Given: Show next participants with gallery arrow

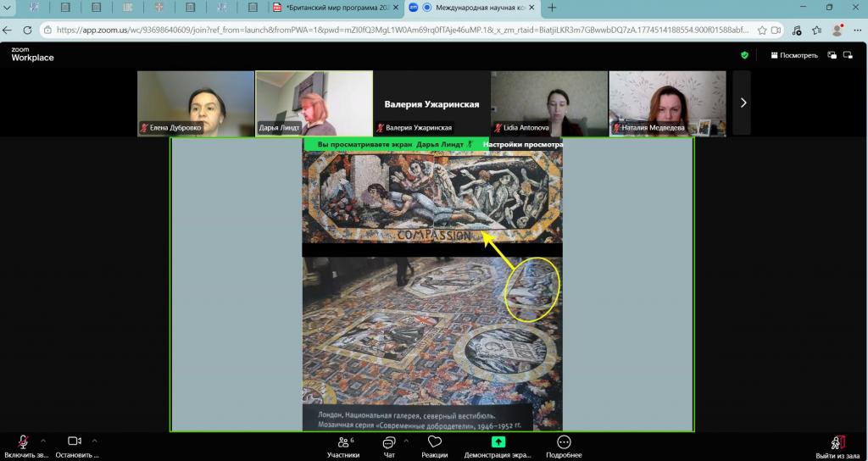Looking at the screenshot, I should coord(743,103).
